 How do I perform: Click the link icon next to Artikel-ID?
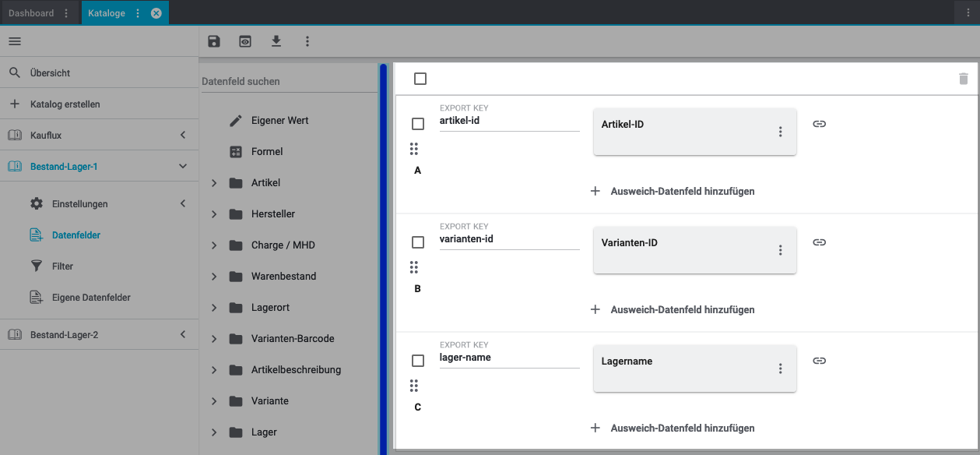click(x=819, y=124)
